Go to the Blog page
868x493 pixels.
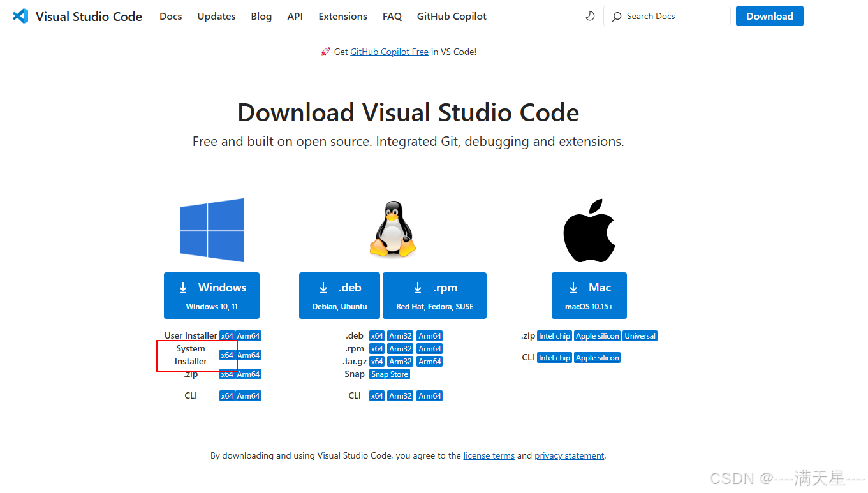(261, 17)
